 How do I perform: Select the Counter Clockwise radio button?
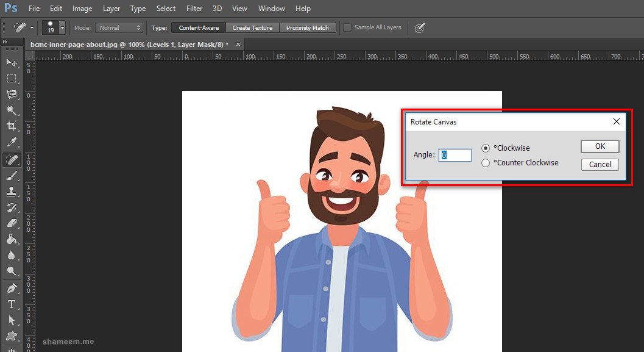[486, 163]
